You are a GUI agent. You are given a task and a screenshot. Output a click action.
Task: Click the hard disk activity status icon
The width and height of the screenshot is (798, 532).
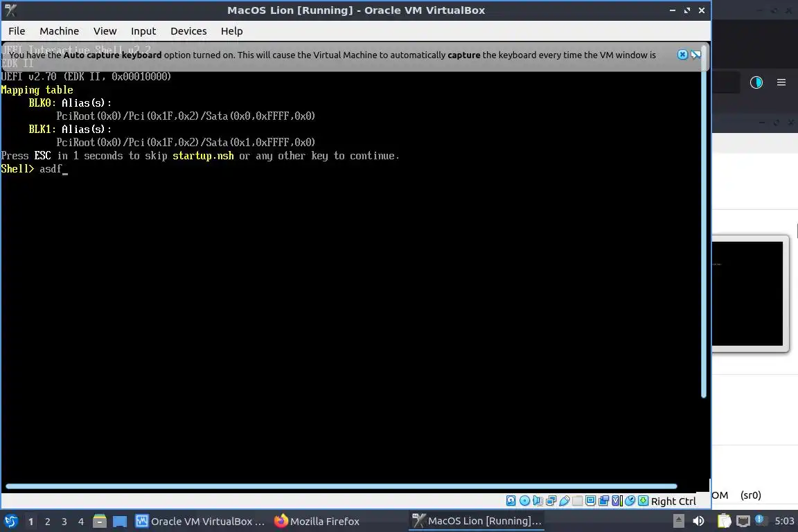(x=511, y=501)
